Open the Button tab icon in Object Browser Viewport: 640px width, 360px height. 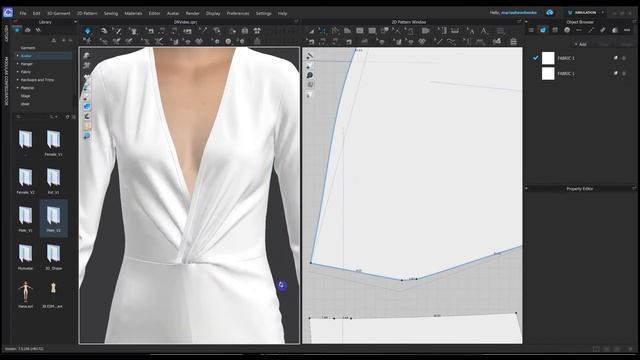567,30
